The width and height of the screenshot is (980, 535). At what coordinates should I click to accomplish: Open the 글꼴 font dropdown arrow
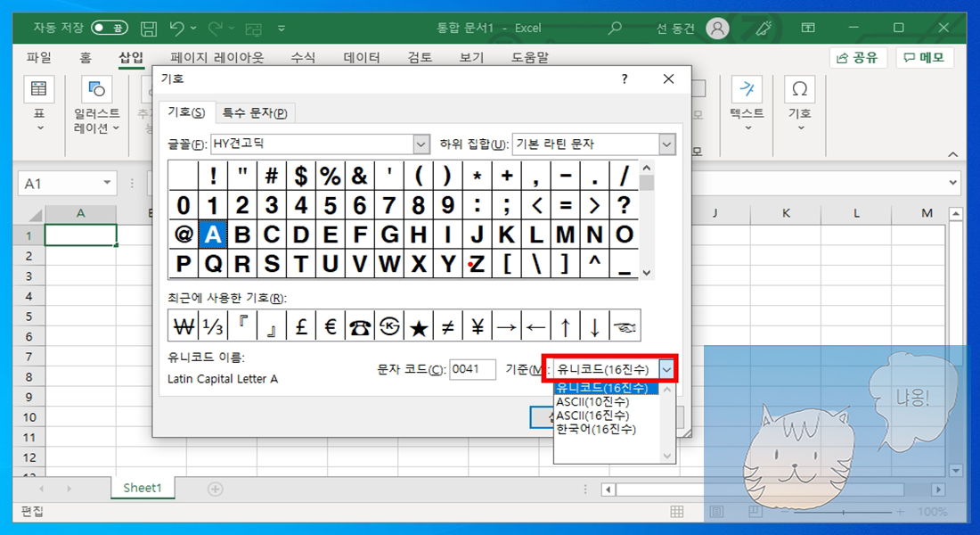(421, 144)
